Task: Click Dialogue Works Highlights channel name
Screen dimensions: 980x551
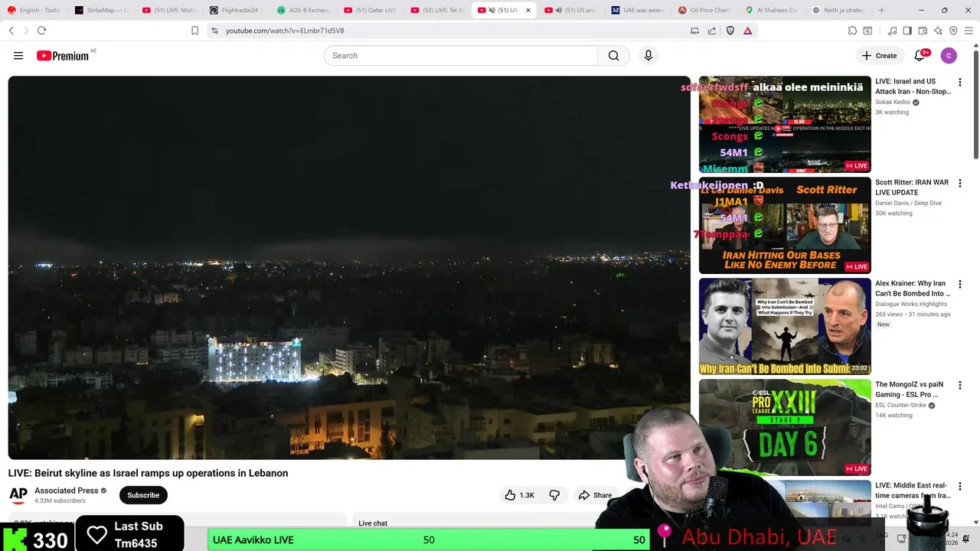Action: pyautogui.click(x=911, y=304)
